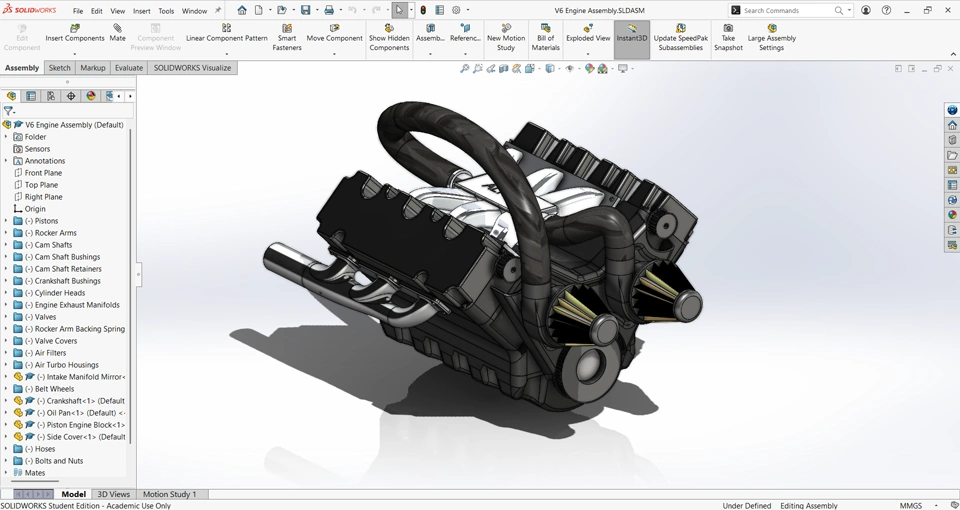Select Front Plane in feature tree
Screen dimensions: 960x510
tap(43, 173)
